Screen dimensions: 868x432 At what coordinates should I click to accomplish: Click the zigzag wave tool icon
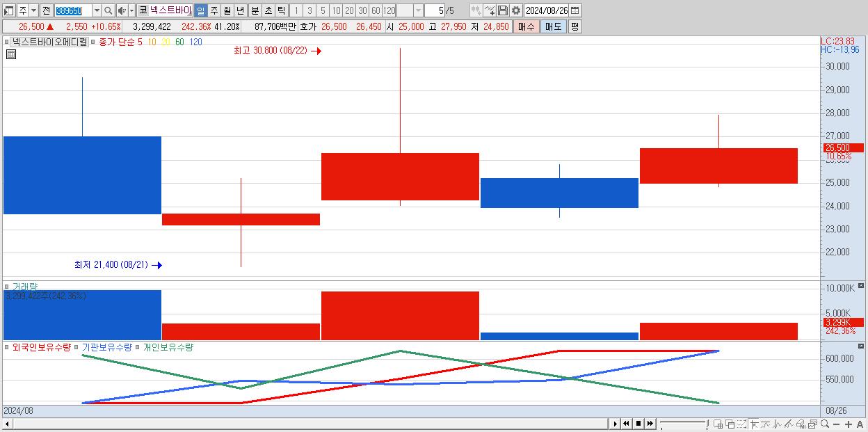pos(778,424)
